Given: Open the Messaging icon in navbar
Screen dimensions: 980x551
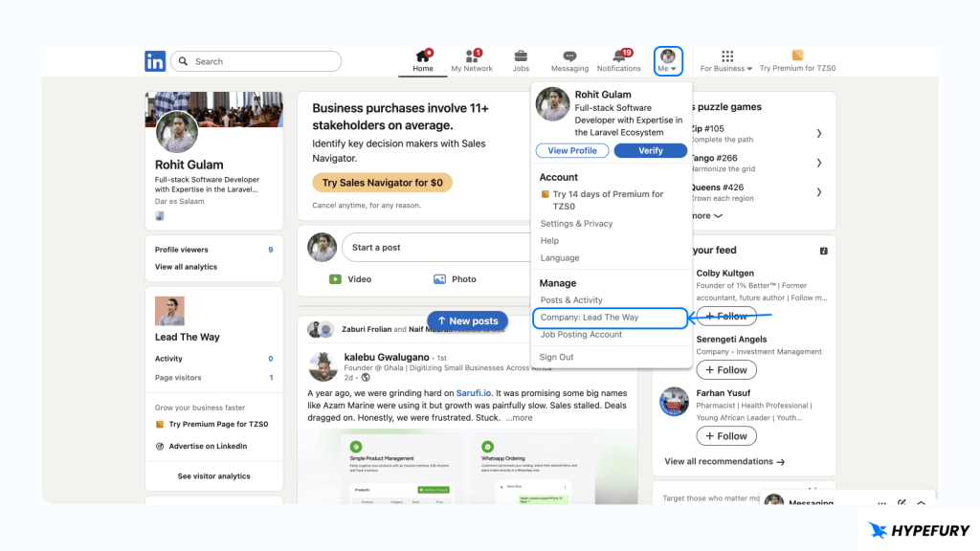Looking at the screenshot, I should click(569, 56).
